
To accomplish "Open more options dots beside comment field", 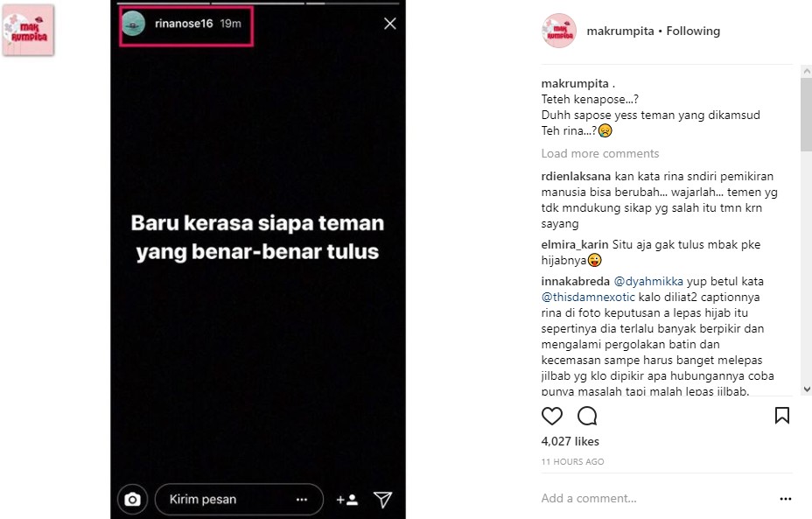I will (786, 499).
